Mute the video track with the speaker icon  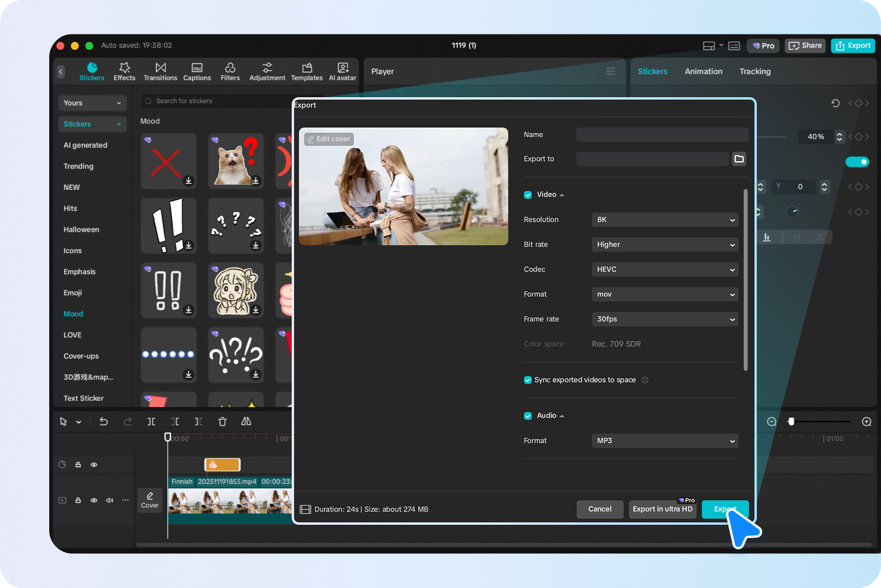click(109, 500)
